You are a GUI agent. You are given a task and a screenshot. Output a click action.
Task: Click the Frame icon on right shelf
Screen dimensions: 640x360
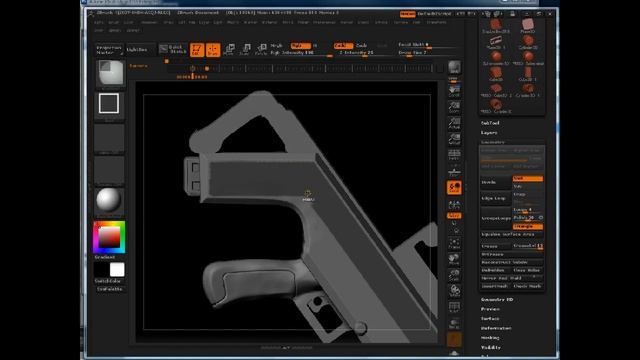click(x=454, y=244)
